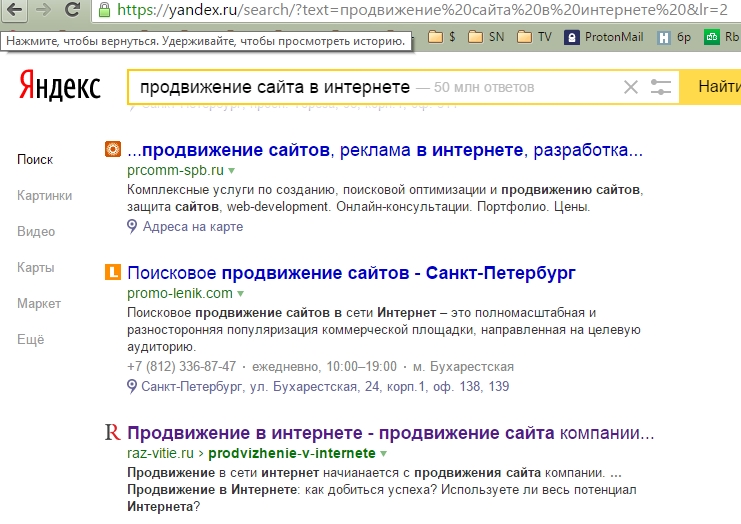Open search settings sliders icon
Image resolution: width=741 pixels, height=524 pixels.
point(661,87)
